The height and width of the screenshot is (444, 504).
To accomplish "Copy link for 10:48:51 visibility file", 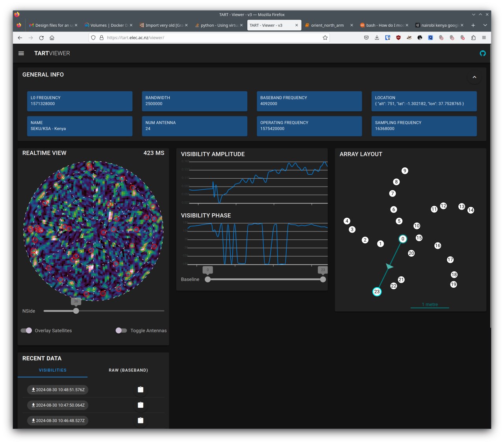I will [x=140, y=390].
